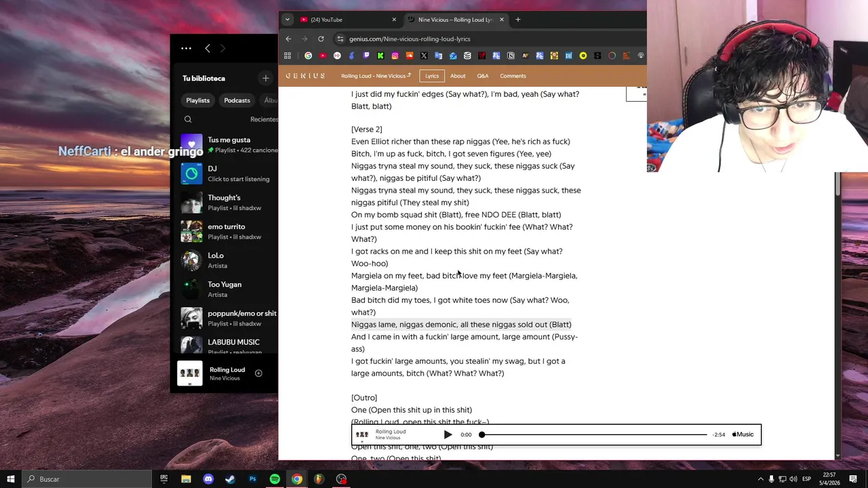This screenshot has width=868, height=488.
Task: Go back one page in Chrome
Action: pyautogui.click(x=288, y=39)
